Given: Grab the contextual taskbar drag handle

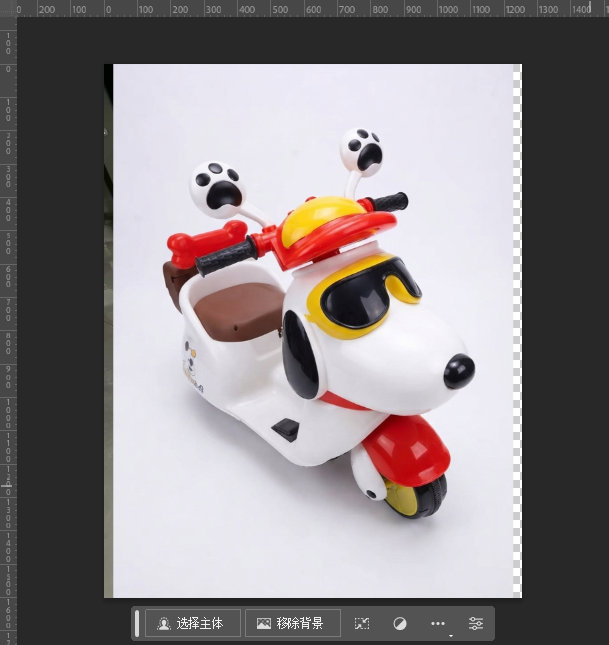Looking at the screenshot, I should click(137, 624).
